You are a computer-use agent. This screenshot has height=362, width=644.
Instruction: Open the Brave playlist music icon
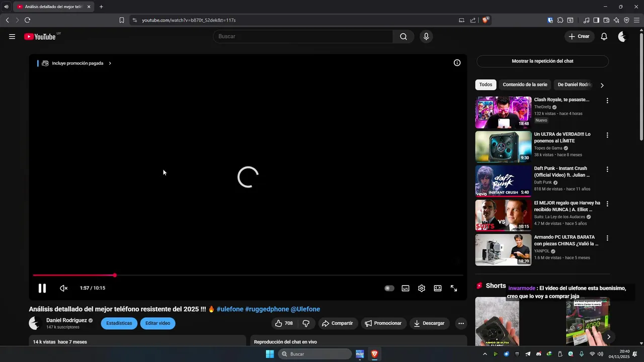(x=586, y=20)
